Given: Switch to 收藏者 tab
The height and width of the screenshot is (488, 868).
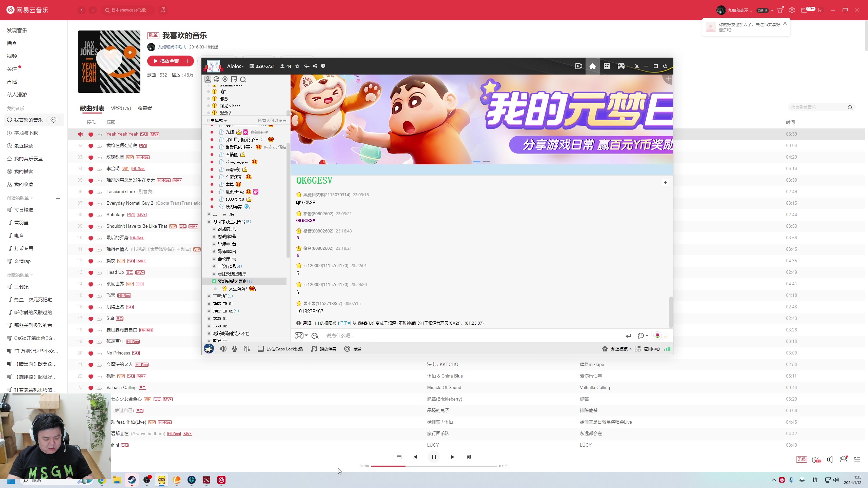Looking at the screenshot, I should coord(145,108).
